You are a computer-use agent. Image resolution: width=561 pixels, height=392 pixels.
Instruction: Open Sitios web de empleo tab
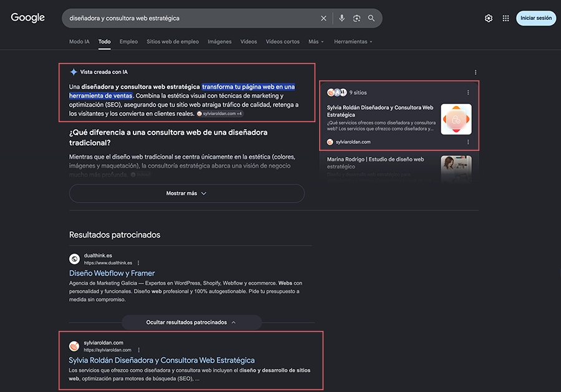pos(173,42)
